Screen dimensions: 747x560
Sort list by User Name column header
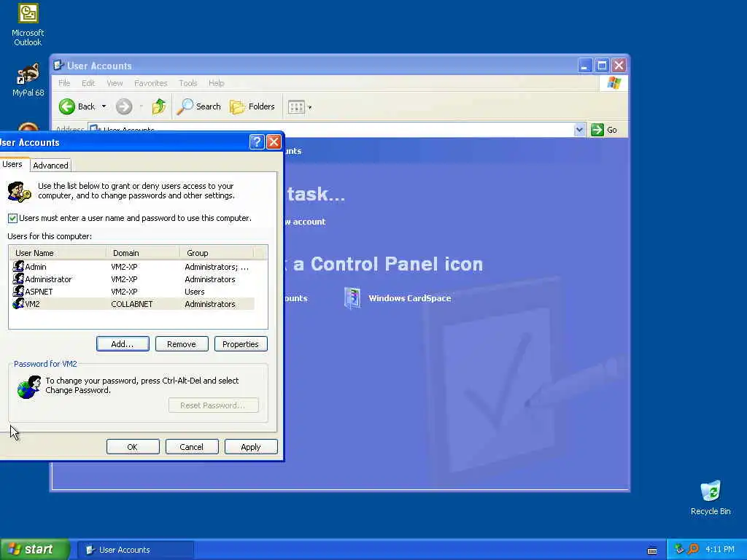pyautogui.click(x=57, y=253)
